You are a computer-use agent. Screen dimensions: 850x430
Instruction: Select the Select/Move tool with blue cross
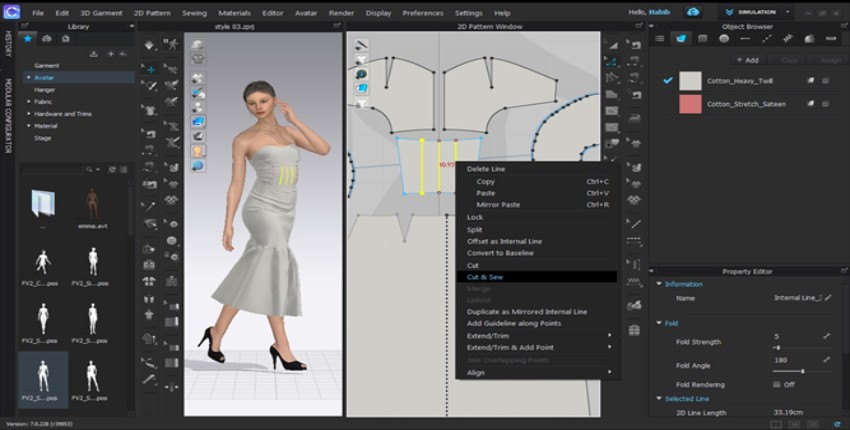tap(150, 69)
